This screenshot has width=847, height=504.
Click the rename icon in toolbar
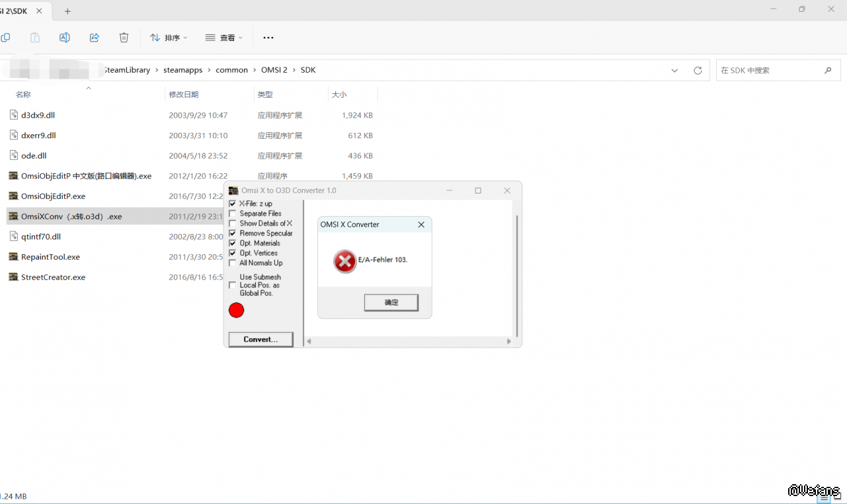click(64, 38)
